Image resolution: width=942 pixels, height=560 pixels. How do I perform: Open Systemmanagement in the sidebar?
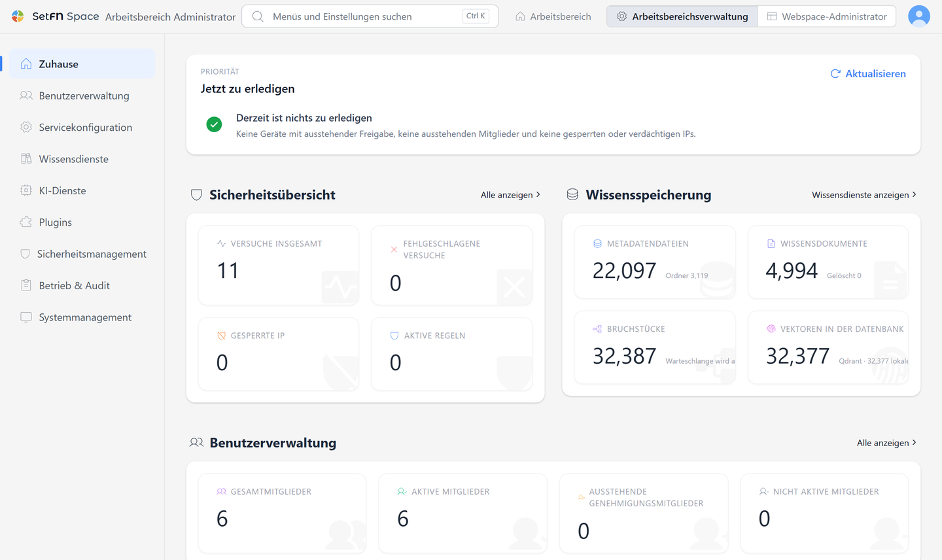[82, 317]
